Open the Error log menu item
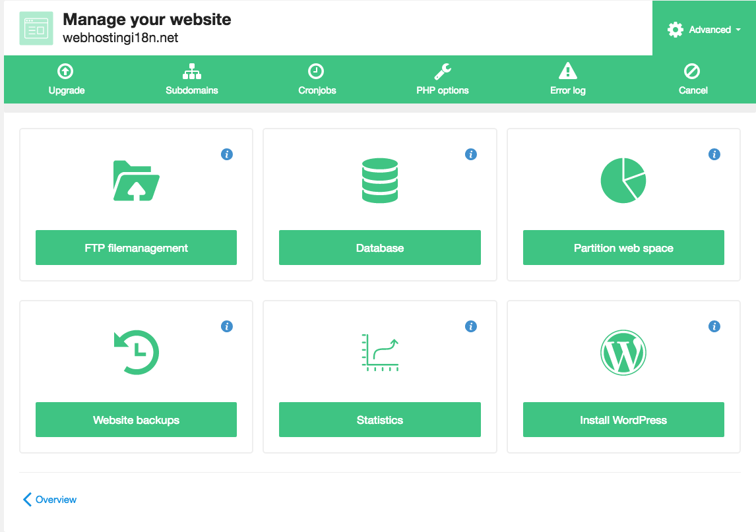 coord(568,80)
